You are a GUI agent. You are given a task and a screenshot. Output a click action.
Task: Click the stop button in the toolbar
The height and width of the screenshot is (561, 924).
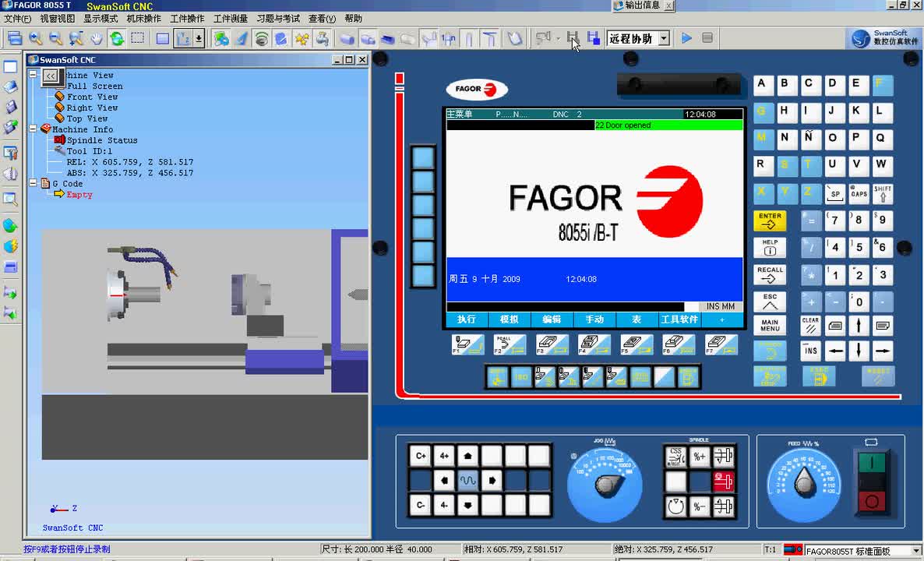[x=707, y=38]
